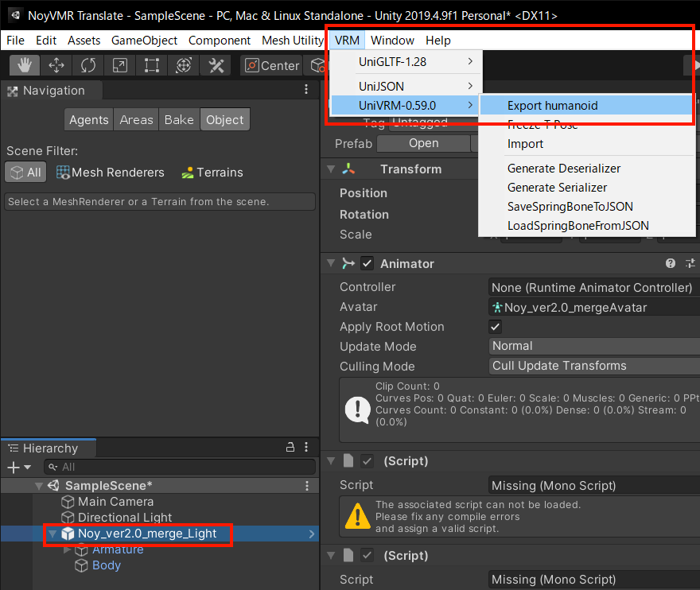This screenshot has width=700, height=590.
Task: Select the All scene filter
Action: [25, 173]
